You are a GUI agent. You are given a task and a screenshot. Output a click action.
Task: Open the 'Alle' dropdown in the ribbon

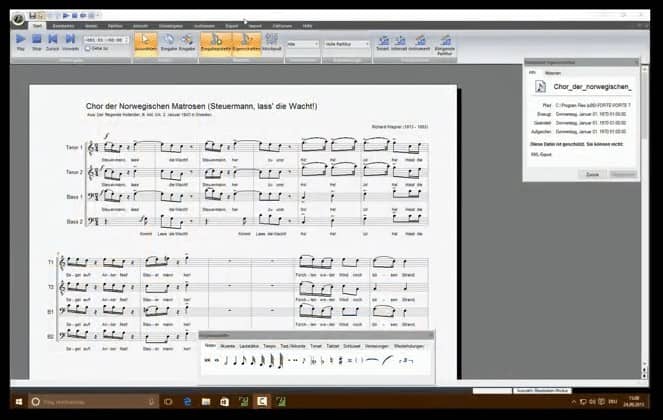click(303, 44)
